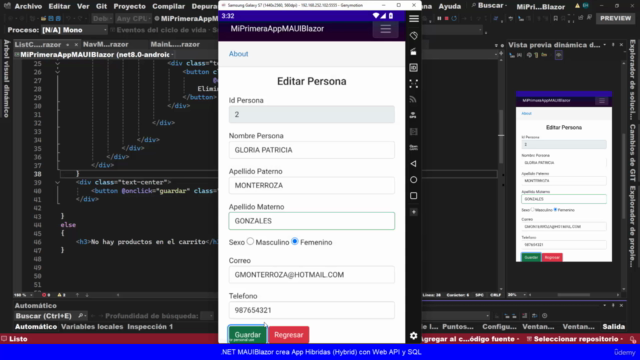Click the bookmark icon in toolbar
Viewport: 640px width, 360px height.
click(556, 18)
